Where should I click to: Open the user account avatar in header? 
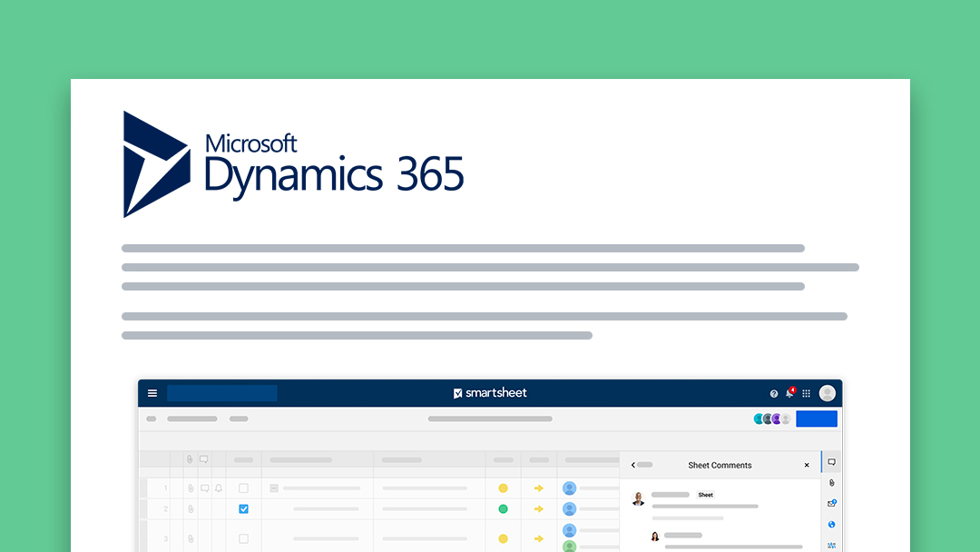827,393
